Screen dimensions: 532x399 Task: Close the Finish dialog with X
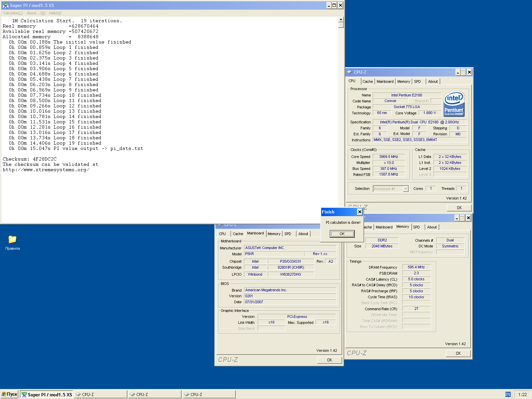(359, 212)
